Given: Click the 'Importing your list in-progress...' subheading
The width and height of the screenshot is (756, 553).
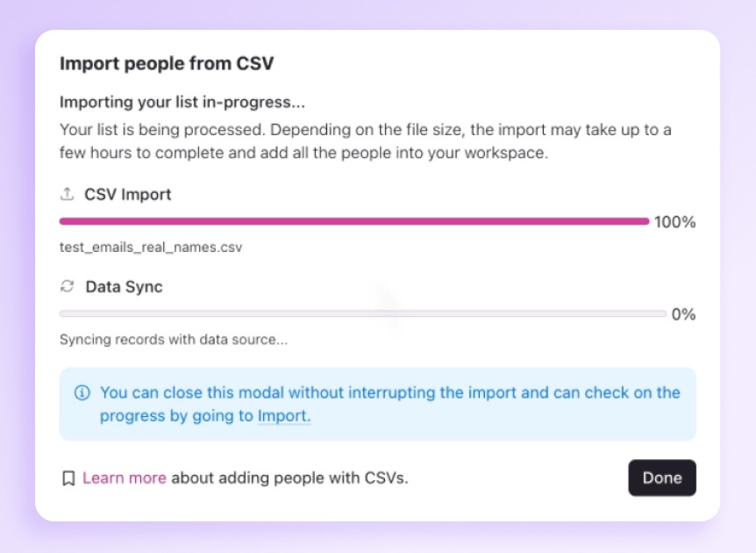Looking at the screenshot, I should [x=182, y=102].
